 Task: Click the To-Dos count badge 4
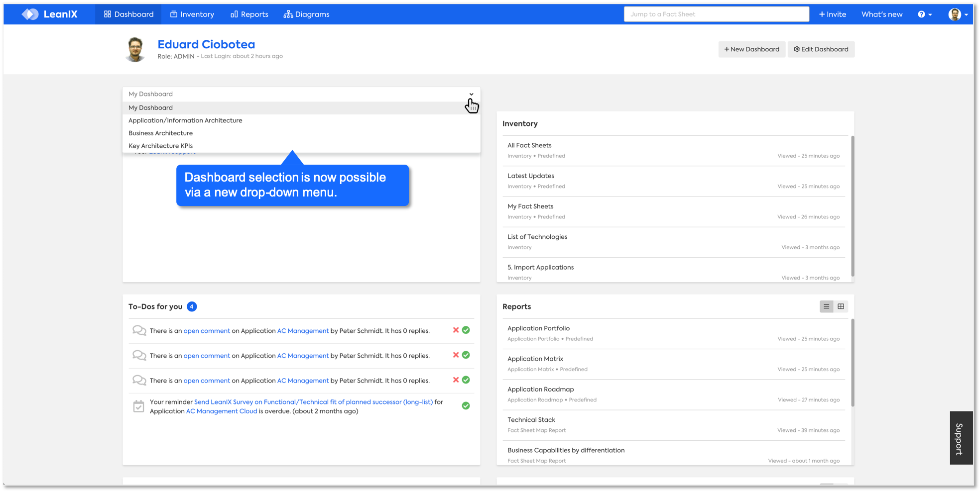[192, 306]
